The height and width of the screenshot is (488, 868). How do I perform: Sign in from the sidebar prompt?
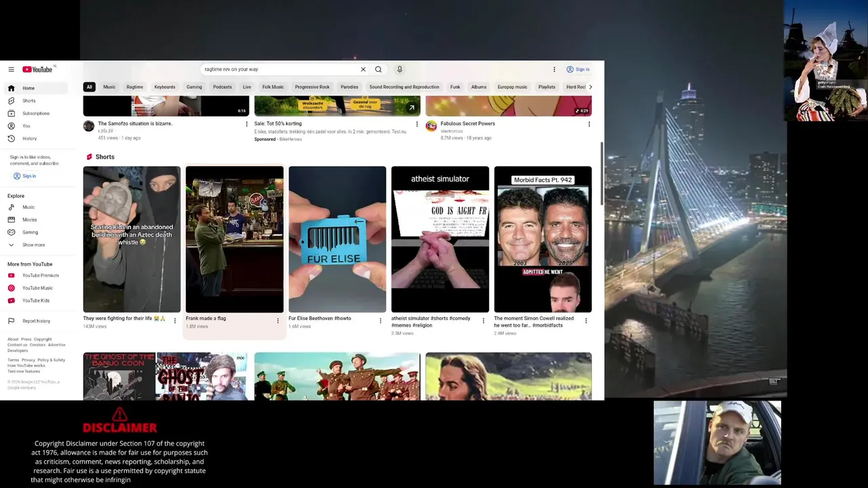pyautogui.click(x=25, y=176)
